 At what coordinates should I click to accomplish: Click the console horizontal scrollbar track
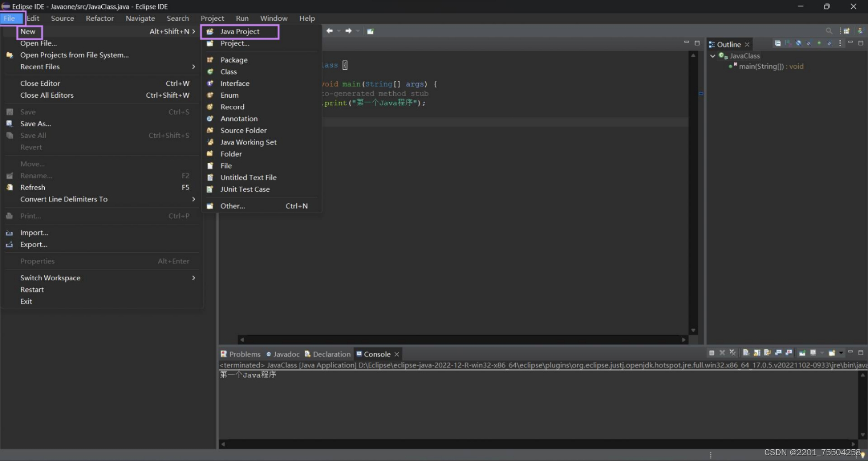pos(538,444)
